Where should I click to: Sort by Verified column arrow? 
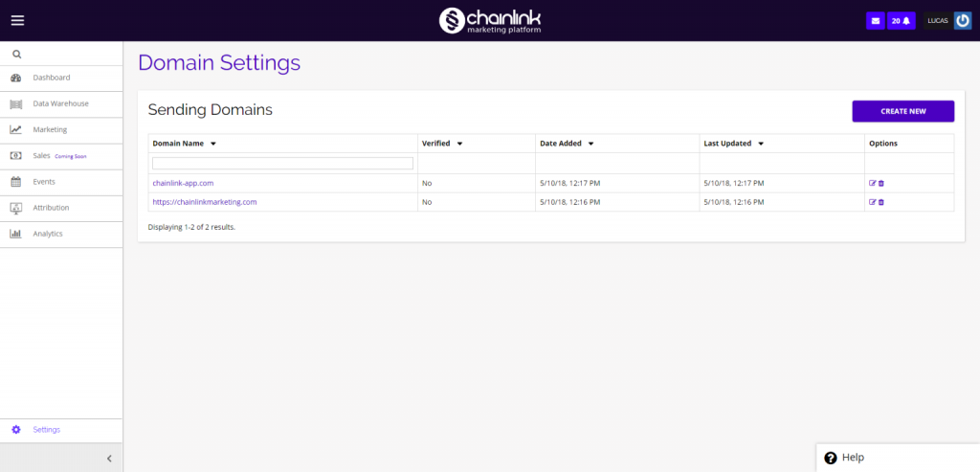tap(459, 144)
